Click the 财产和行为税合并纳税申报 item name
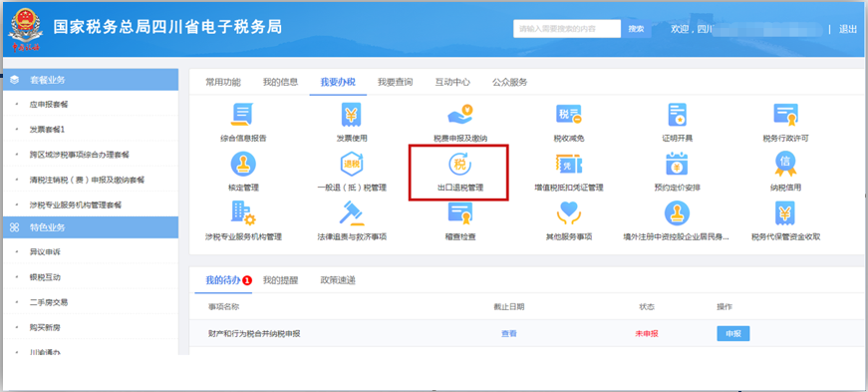The height and width of the screenshot is (392, 868). (x=255, y=334)
